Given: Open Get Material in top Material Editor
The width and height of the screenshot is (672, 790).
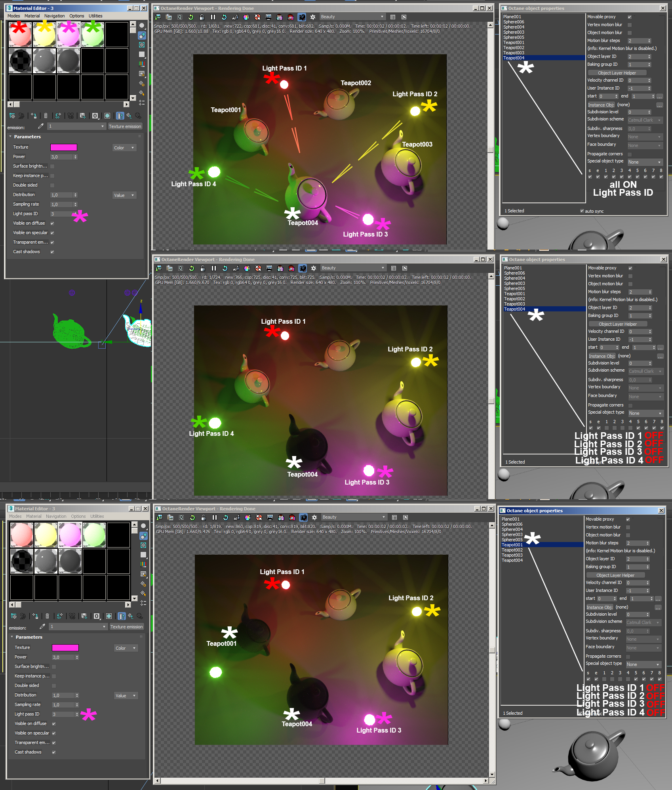Looking at the screenshot, I should [x=12, y=116].
